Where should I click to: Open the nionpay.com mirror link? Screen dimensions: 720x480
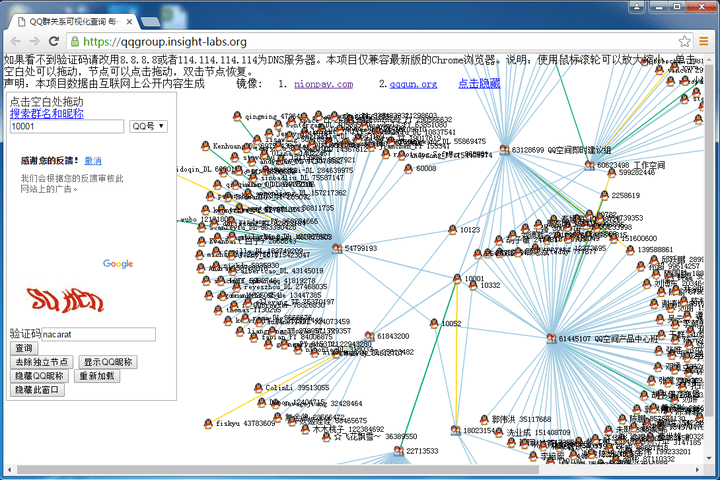coord(323,84)
